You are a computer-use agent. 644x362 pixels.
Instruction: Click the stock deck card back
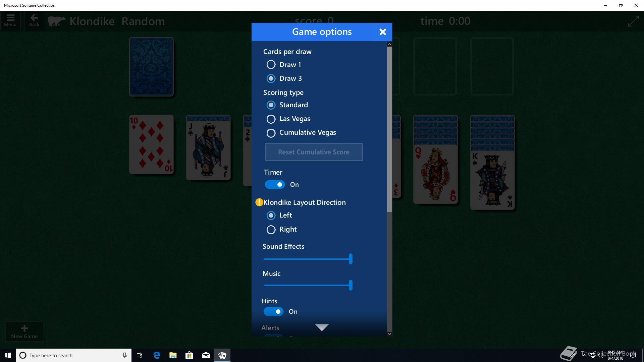pos(151,67)
